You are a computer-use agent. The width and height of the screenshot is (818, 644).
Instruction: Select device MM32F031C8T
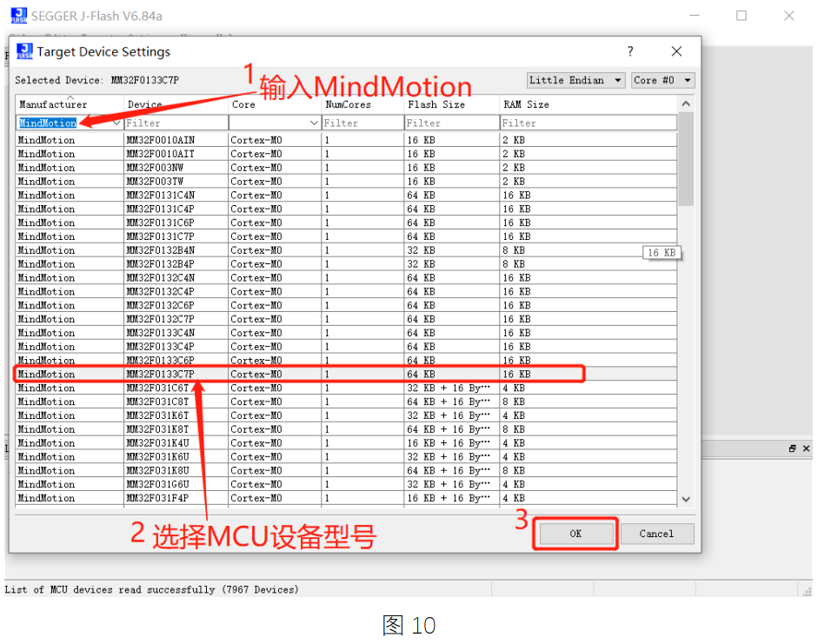(346, 402)
